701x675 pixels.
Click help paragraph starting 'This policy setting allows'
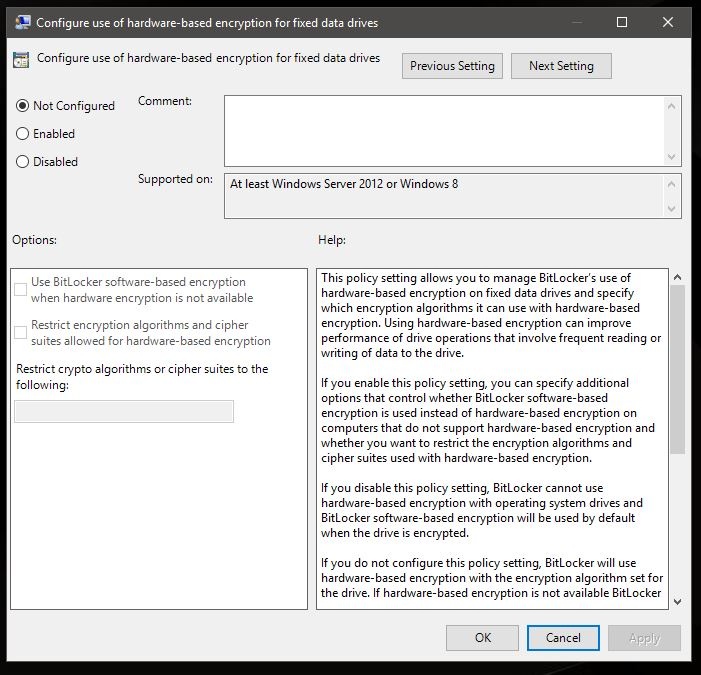[491, 315]
